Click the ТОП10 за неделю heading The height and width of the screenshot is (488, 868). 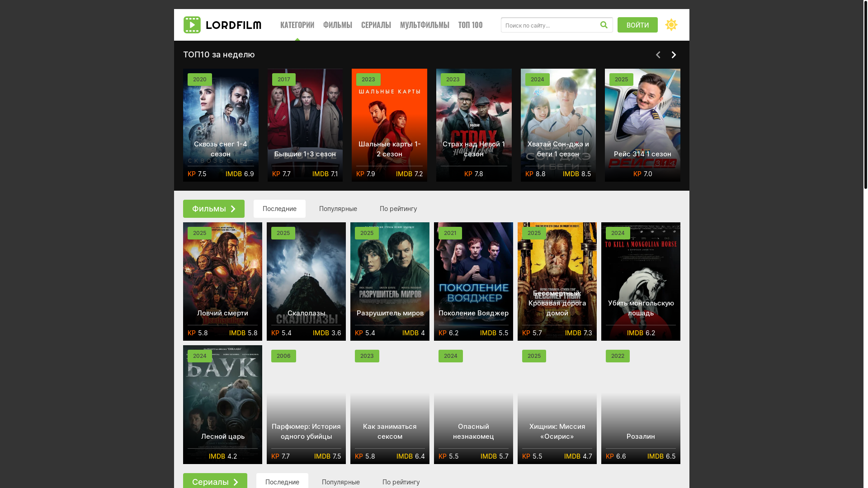pos(219,55)
